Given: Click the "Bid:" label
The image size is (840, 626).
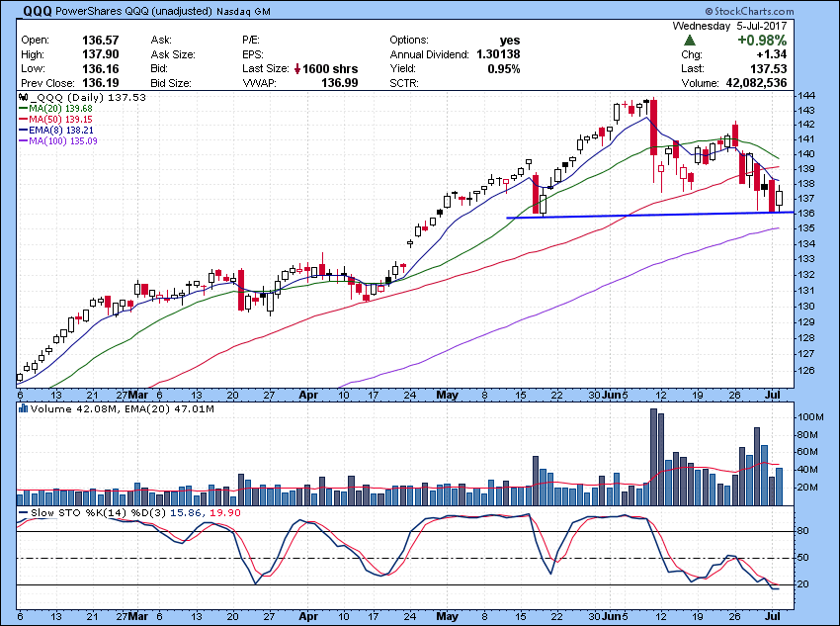Looking at the screenshot, I should click(x=160, y=68).
